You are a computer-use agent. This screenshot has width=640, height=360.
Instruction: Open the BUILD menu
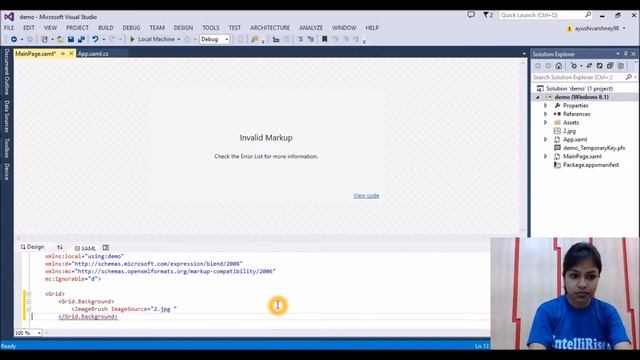pyautogui.click(x=106, y=28)
